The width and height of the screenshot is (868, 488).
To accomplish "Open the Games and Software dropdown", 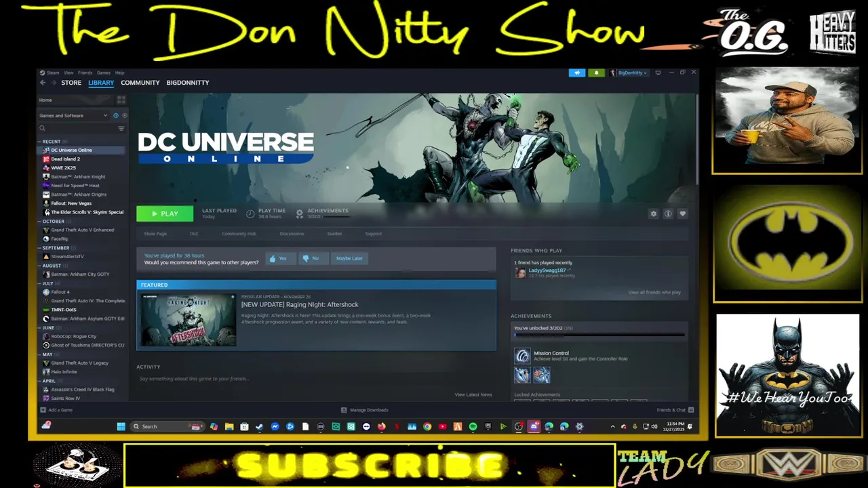I will pos(73,115).
